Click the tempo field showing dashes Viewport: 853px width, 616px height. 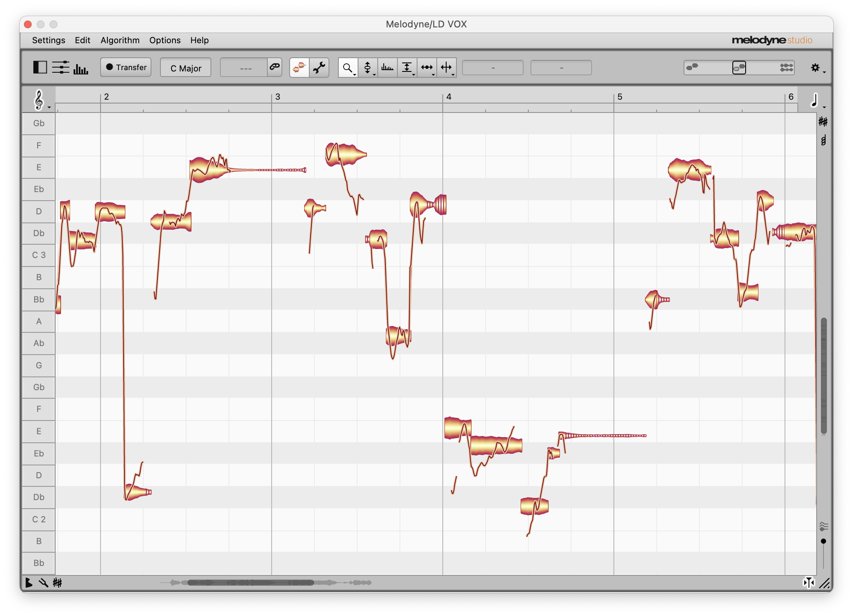point(244,68)
